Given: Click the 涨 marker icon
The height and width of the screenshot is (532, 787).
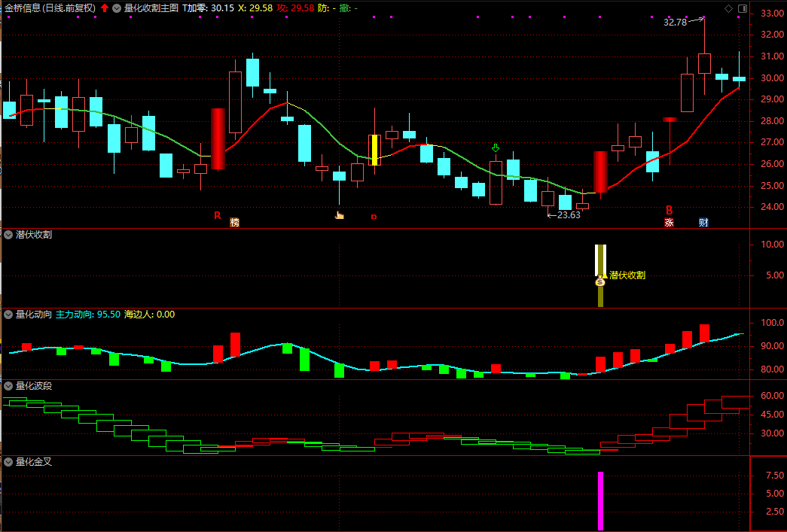Looking at the screenshot, I should (669, 223).
